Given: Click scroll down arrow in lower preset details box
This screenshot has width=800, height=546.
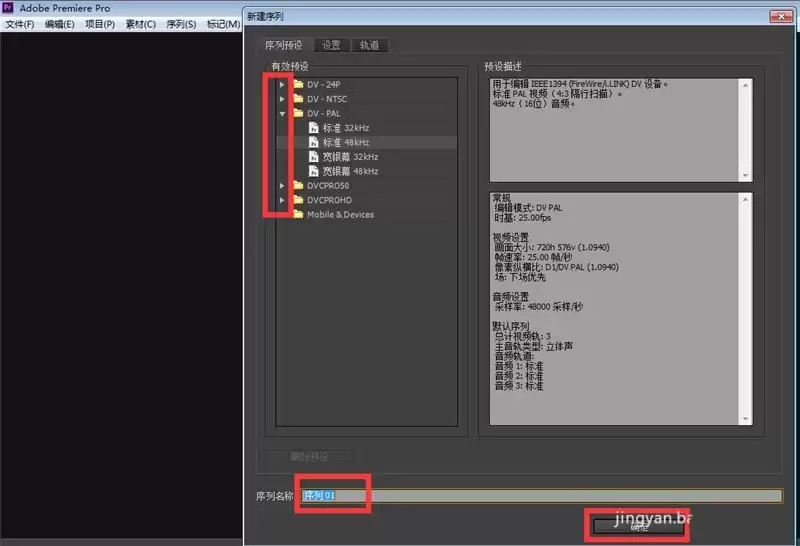Looking at the screenshot, I should pos(745,418).
